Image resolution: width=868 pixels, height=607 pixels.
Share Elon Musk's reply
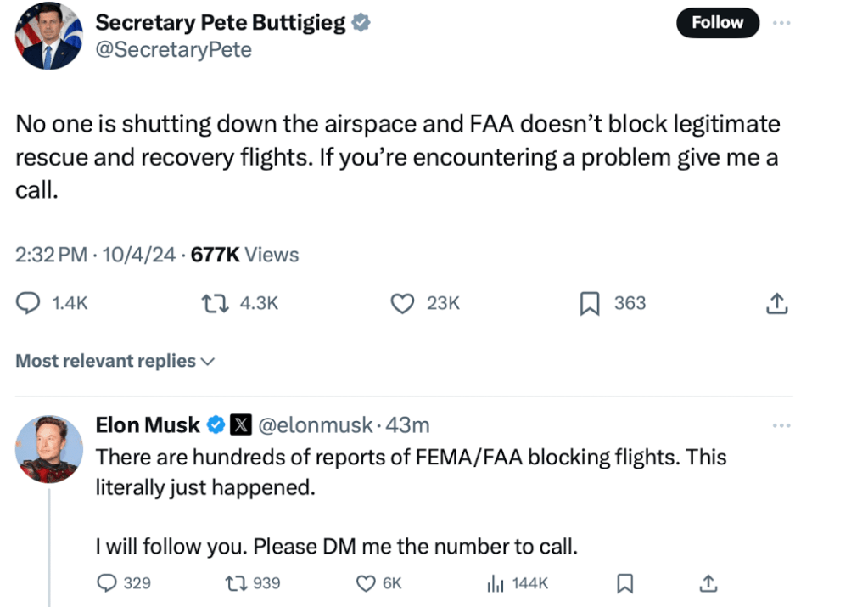708,583
